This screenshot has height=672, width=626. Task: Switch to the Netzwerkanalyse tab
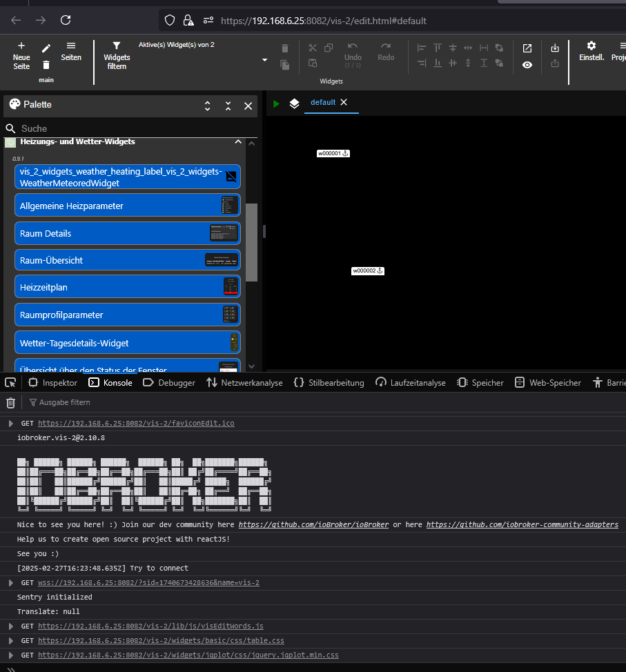coord(244,382)
